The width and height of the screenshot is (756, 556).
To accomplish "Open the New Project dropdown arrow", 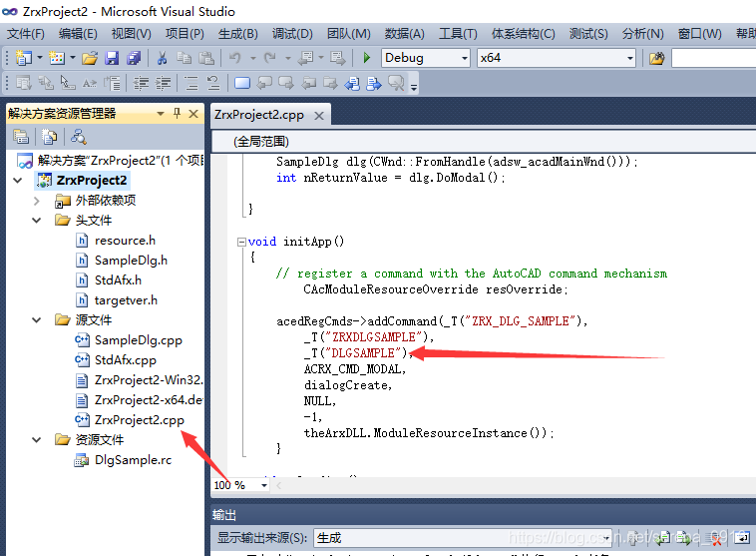I will click(x=40, y=58).
